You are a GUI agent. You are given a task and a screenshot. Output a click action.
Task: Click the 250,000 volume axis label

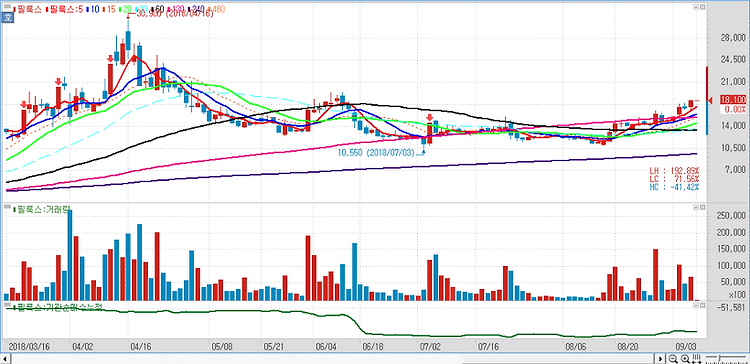731,215
